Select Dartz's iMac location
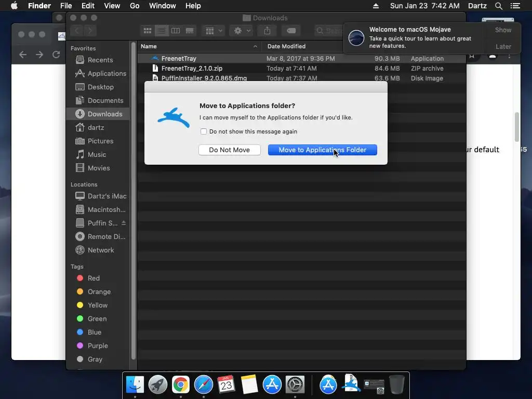 [98, 196]
